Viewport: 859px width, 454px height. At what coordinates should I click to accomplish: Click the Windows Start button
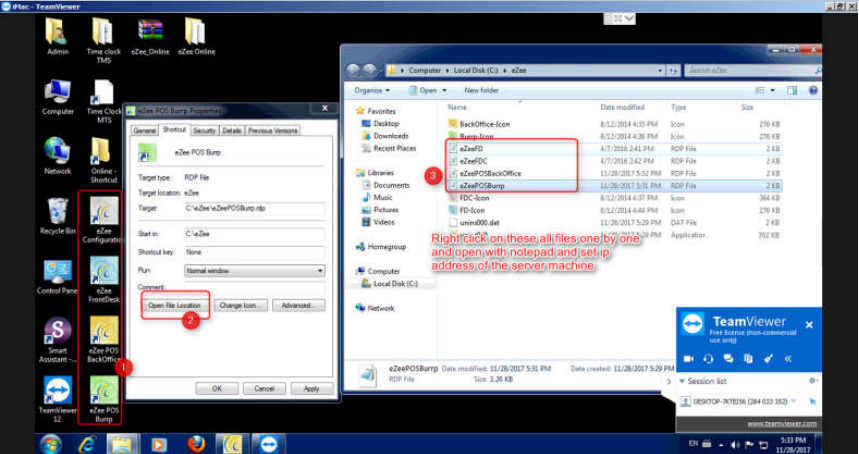pyautogui.click(x=50, y=444)
